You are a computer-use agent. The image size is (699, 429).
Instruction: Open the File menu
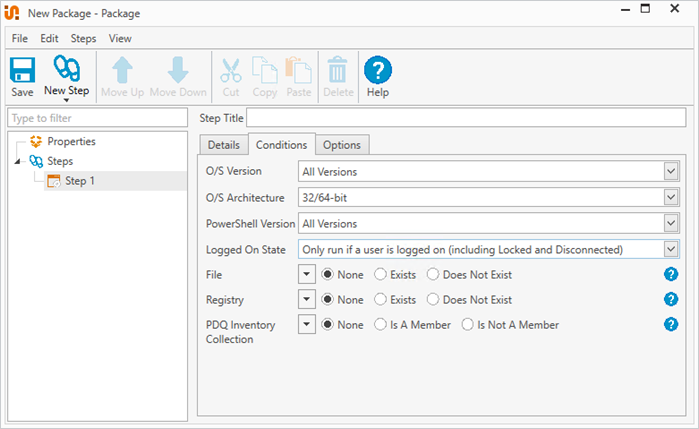20,38
